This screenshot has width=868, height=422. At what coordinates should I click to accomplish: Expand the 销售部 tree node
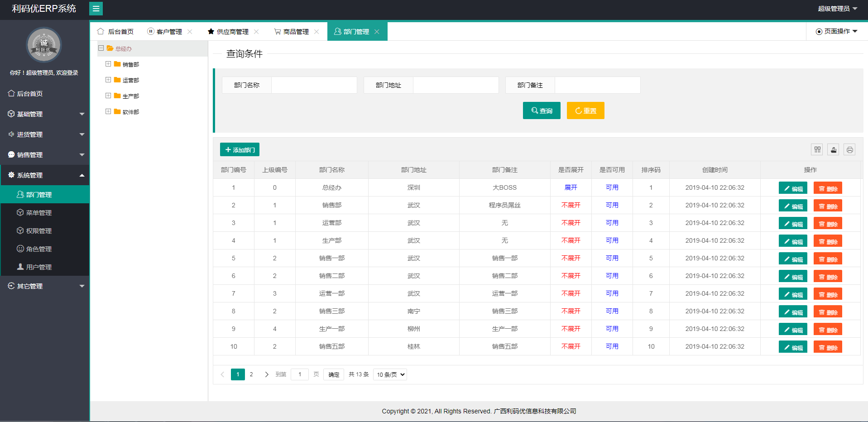coord(108,64)
